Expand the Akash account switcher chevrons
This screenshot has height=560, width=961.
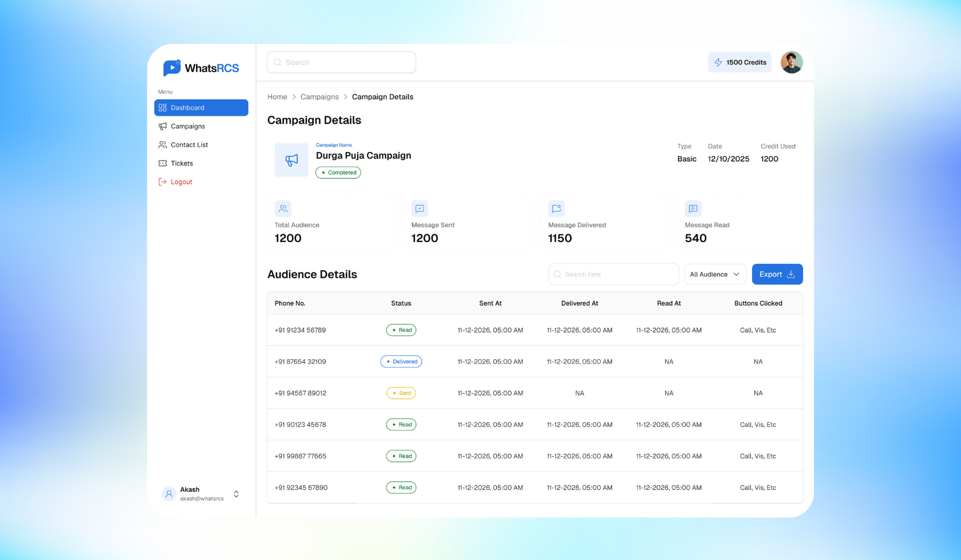tap(236, 494)
